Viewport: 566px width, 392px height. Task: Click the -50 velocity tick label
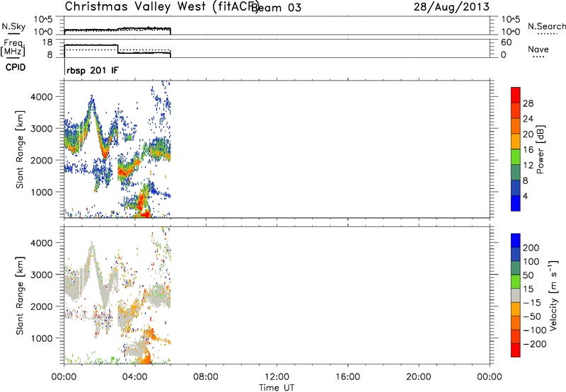pyautogui.click(x=532, y=316)
